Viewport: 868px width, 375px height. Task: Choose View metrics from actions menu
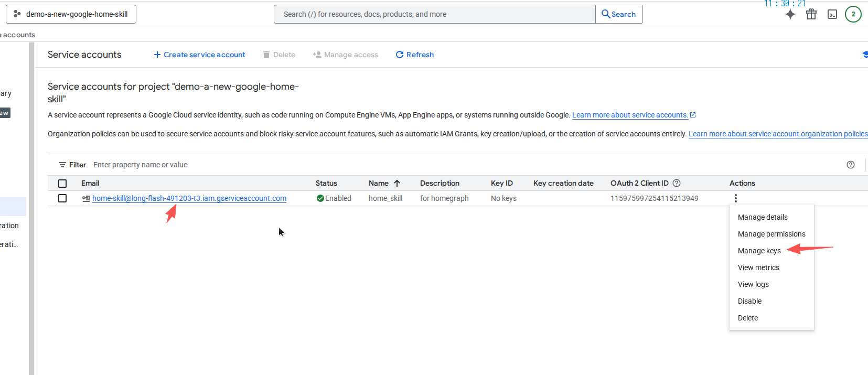point(771,267)
